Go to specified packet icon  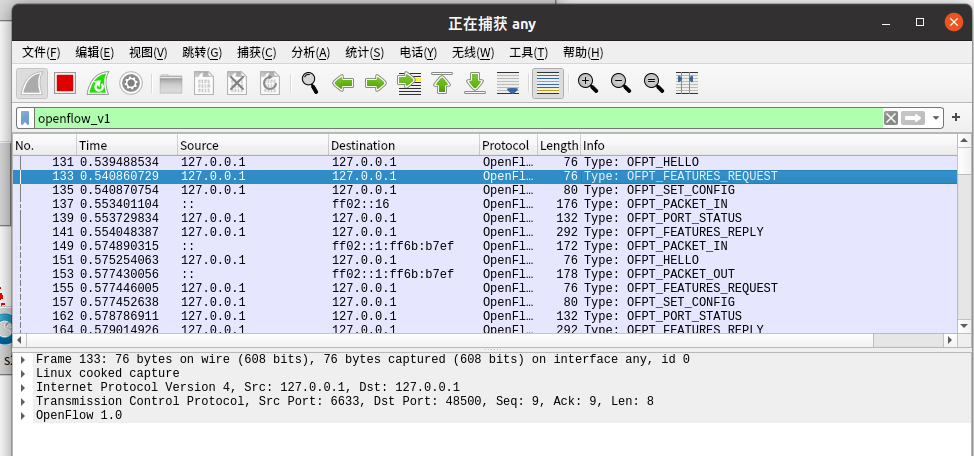point(409,83)
